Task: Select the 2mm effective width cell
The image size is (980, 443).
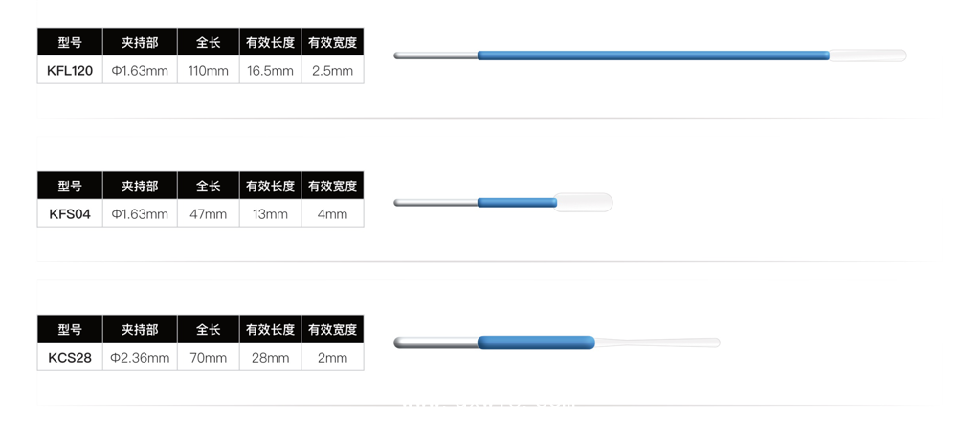Action: [332, 358]
